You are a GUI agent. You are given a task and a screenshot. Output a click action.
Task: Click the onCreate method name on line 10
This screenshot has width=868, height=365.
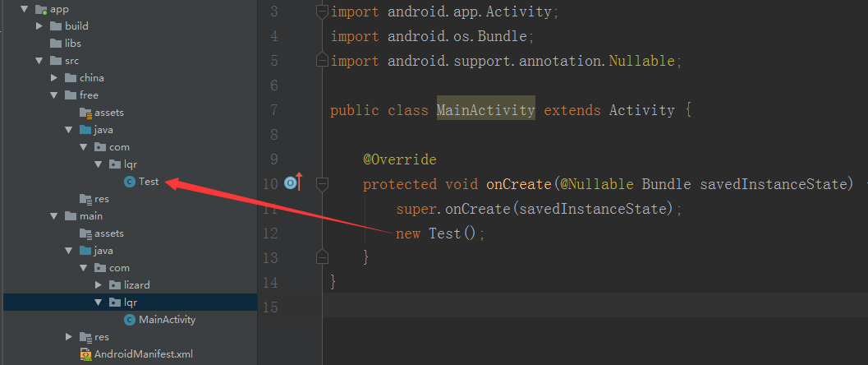519,184
